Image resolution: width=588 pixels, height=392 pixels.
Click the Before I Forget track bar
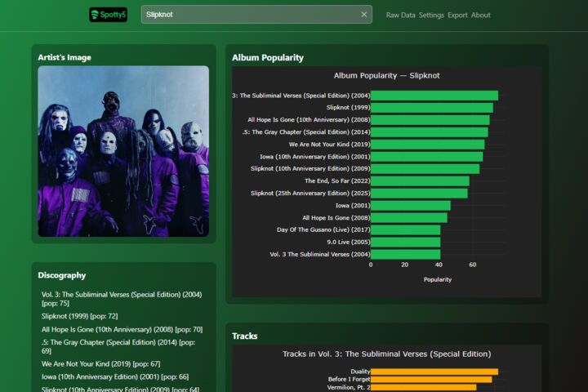point(431,380)
